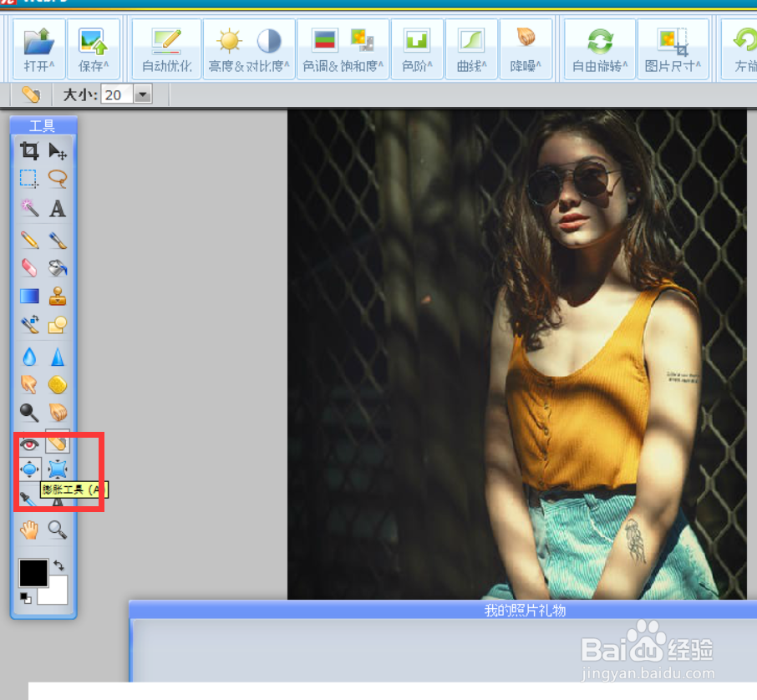757x700 pixels.
Task: Pick the Smudge finger tool
Action: 29,385
